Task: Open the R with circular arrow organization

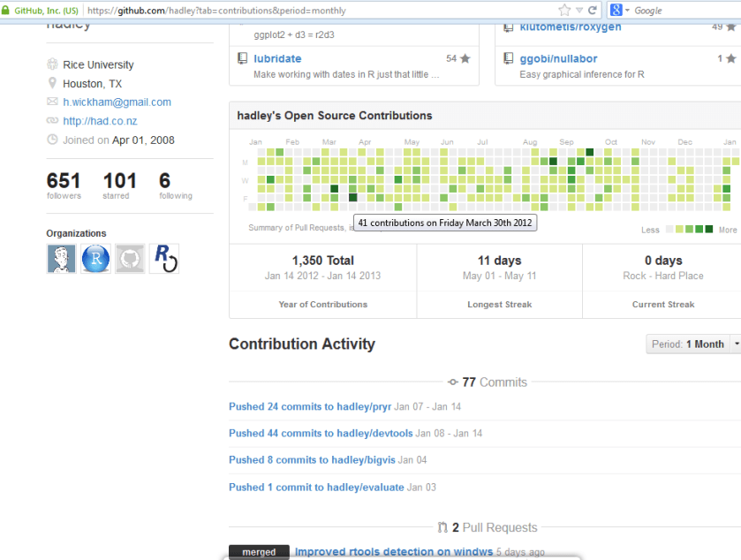Action: point(164,259)
